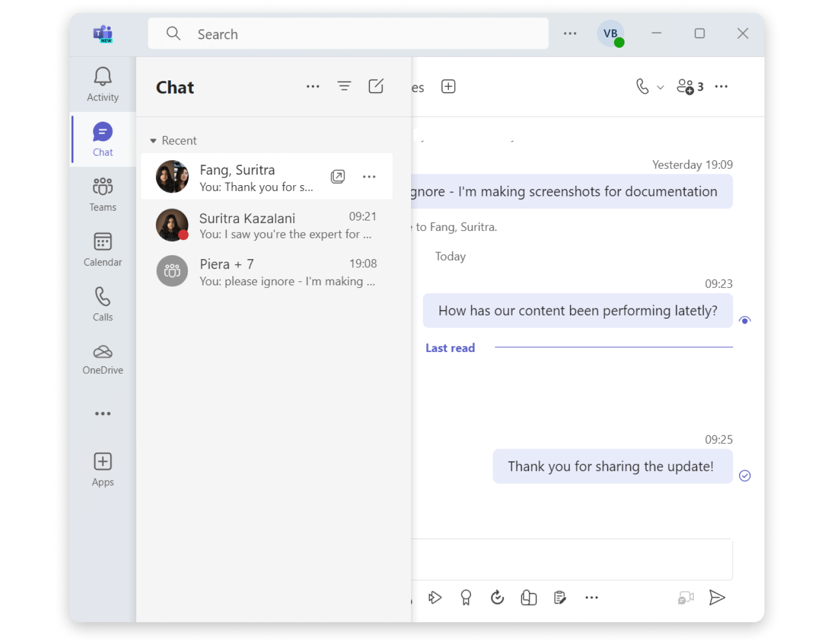Screen dimensions: 834x644
Task: Send the message with arrow icon
Action: tap(717, 597)
